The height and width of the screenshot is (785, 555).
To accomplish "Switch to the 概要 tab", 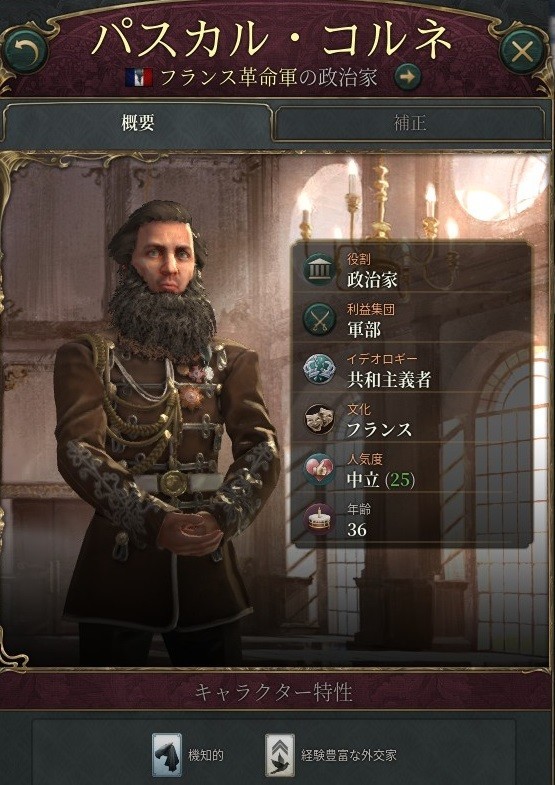I will [x=138, y=123].
